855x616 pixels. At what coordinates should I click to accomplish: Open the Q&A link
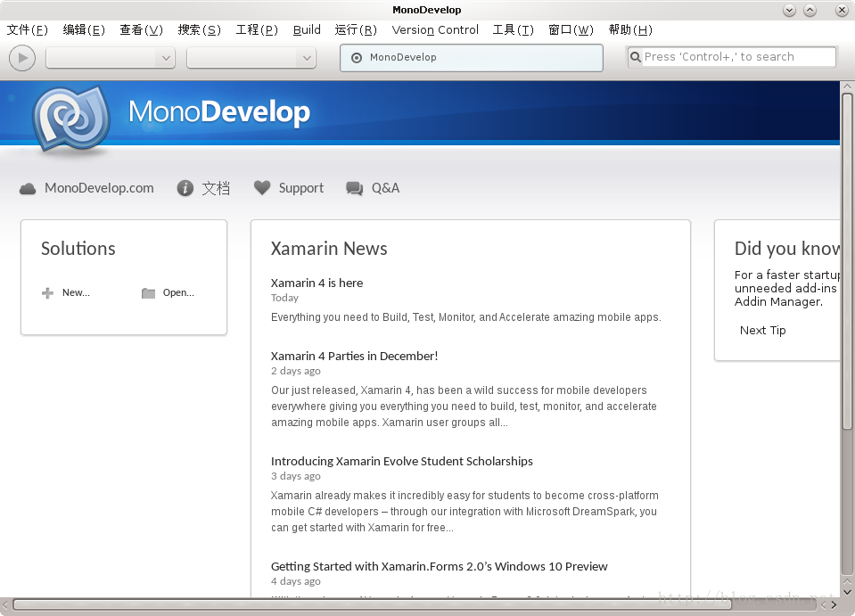pos(385,188)
